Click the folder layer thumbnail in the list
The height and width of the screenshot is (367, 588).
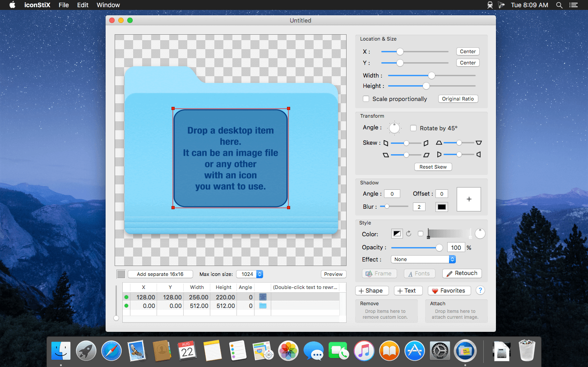click(x=263, y=306)
